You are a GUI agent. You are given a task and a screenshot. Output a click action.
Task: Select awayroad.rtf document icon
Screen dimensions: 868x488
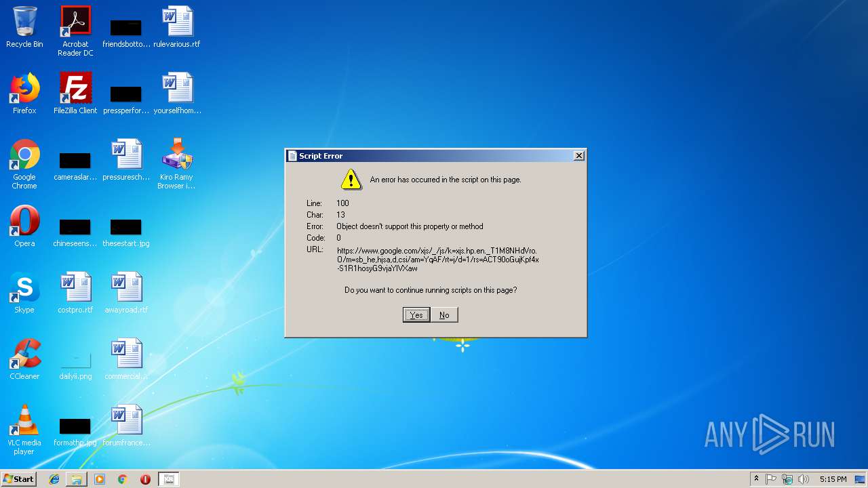point(126,293)
